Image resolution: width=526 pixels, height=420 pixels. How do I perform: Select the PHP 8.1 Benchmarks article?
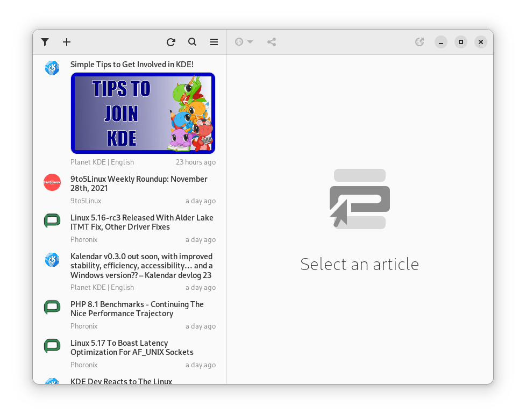click(x=137, y=309)
